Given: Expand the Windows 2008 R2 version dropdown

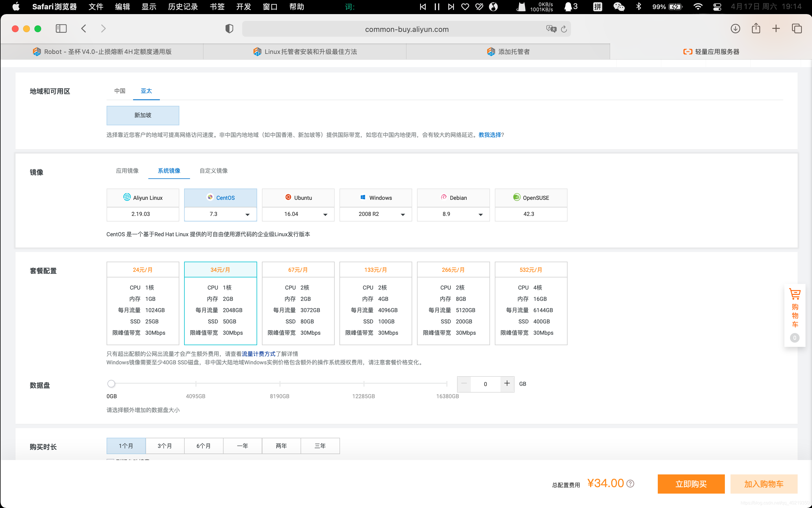Looking at the screenshot, I should [x=376, y=214].
